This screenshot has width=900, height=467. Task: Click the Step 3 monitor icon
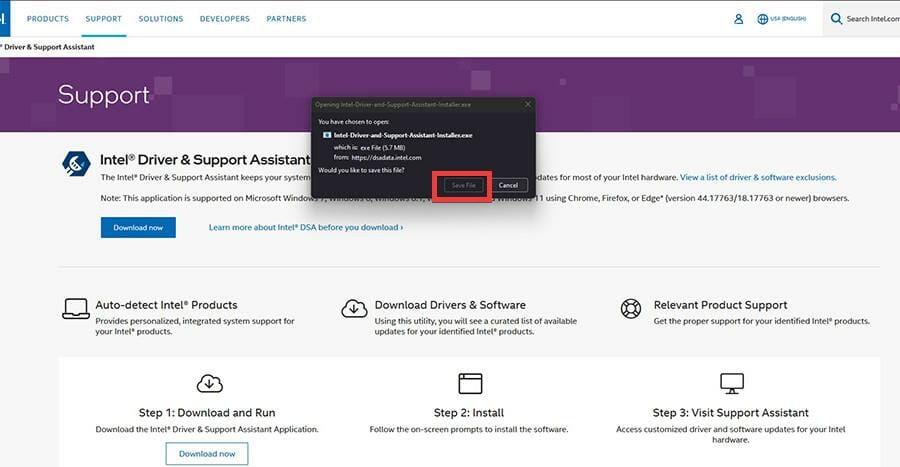point(731,383)
